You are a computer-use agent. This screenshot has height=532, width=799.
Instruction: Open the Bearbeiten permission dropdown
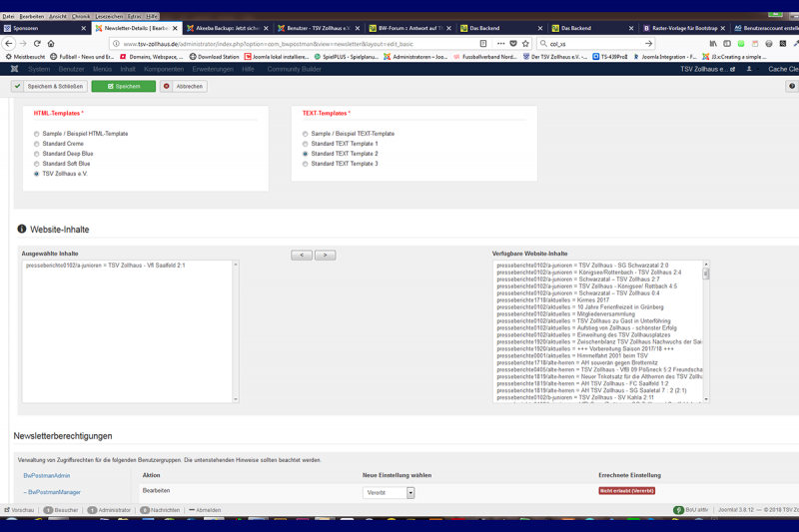click(x=389, y=493)
